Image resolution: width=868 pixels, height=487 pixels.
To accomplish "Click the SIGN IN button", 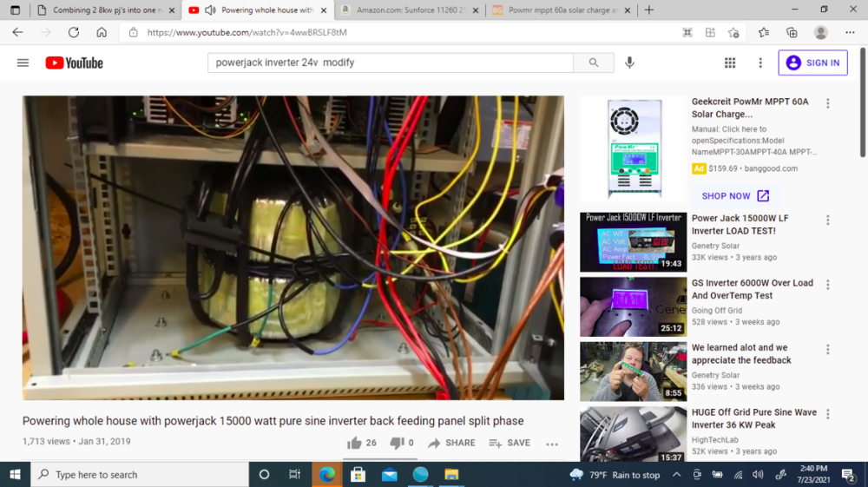I will click(x=812, y=63).
